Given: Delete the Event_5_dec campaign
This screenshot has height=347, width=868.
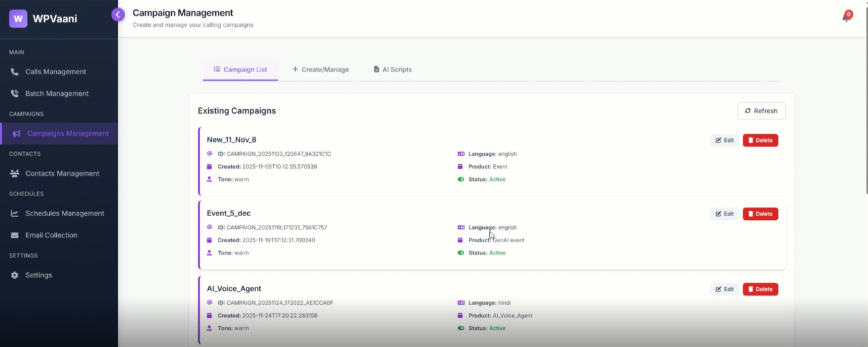Looking at the screenshot, I should pyautogui.click(x=760, y=213).
